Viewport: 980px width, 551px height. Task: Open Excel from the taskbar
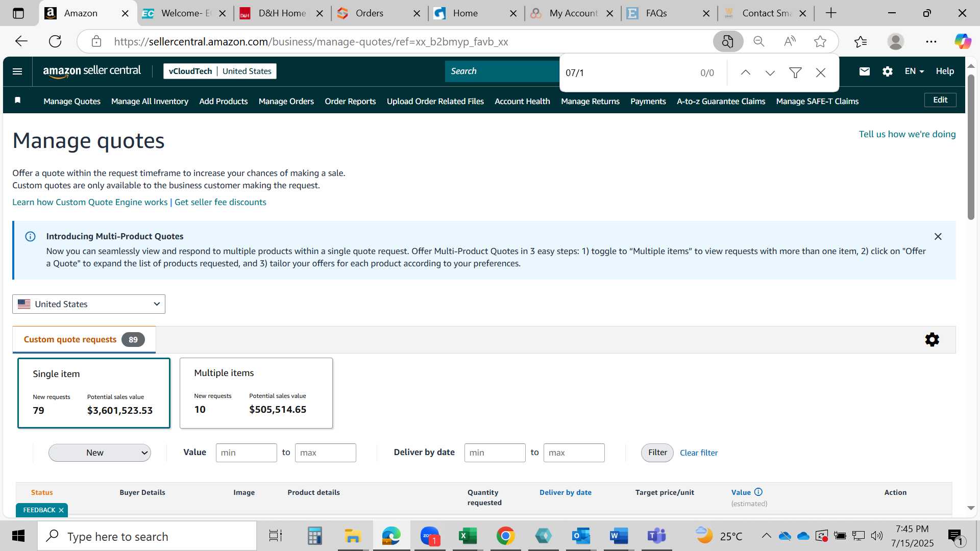pyautogui.click(x=467, y=536)
